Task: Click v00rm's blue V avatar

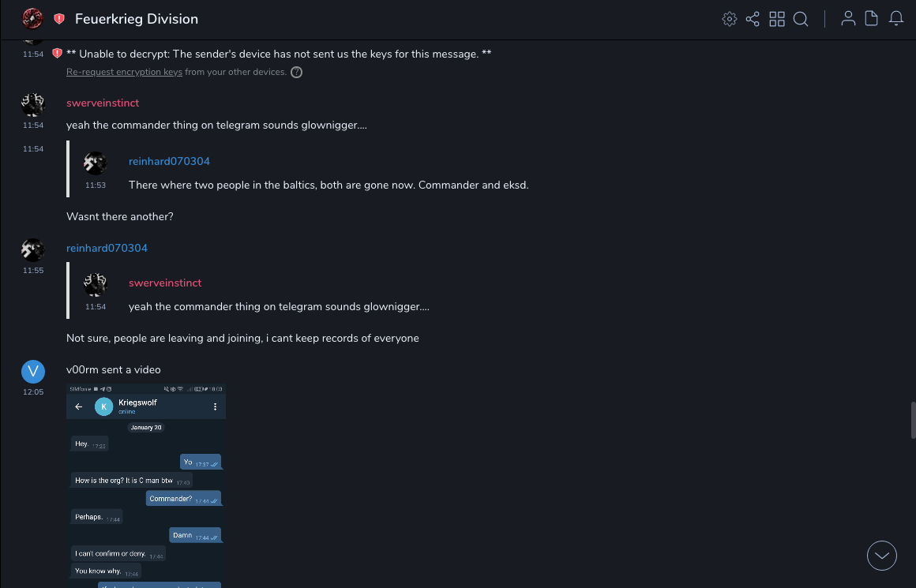Action: [32, 372]
